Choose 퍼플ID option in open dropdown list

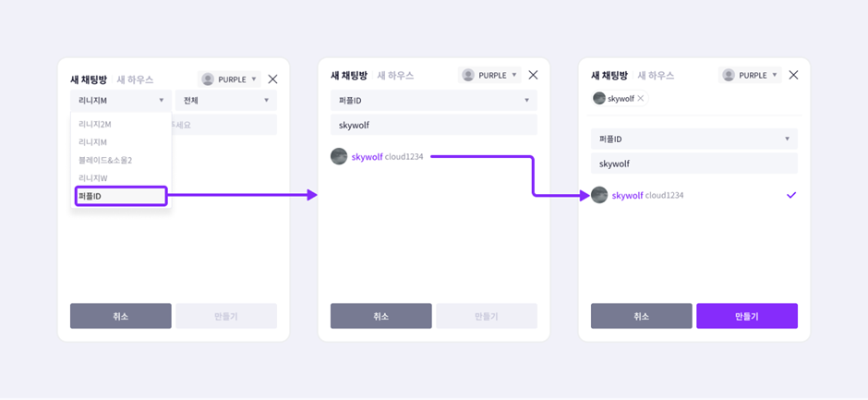[x=121, y=196]
